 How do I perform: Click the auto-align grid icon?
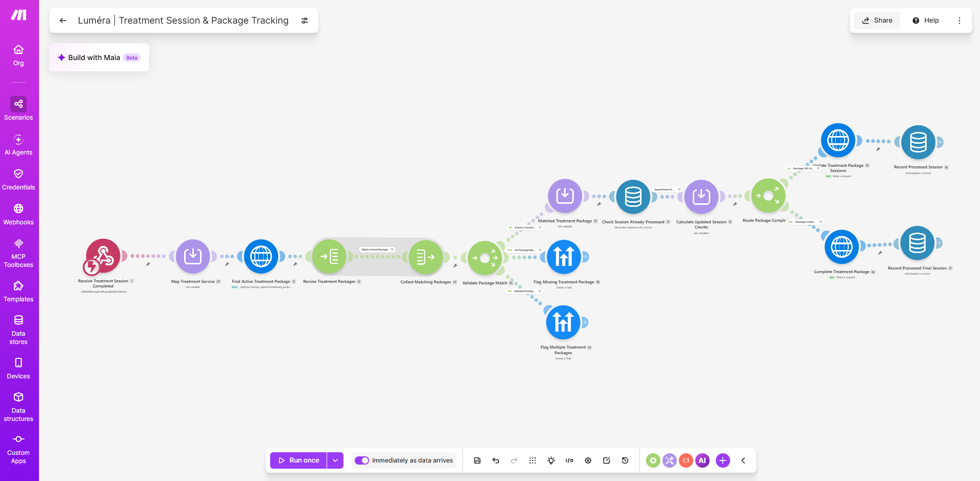pyautogui.click(x=533, y=460)
